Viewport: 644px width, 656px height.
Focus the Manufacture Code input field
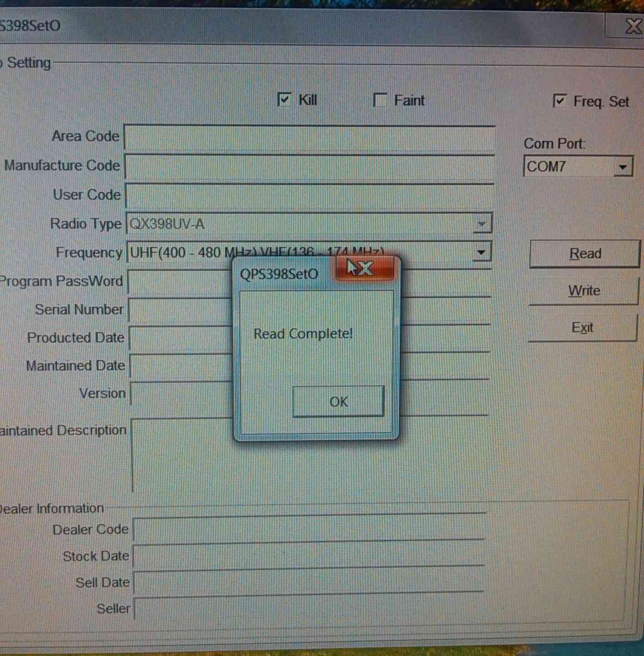click(309, 168)
